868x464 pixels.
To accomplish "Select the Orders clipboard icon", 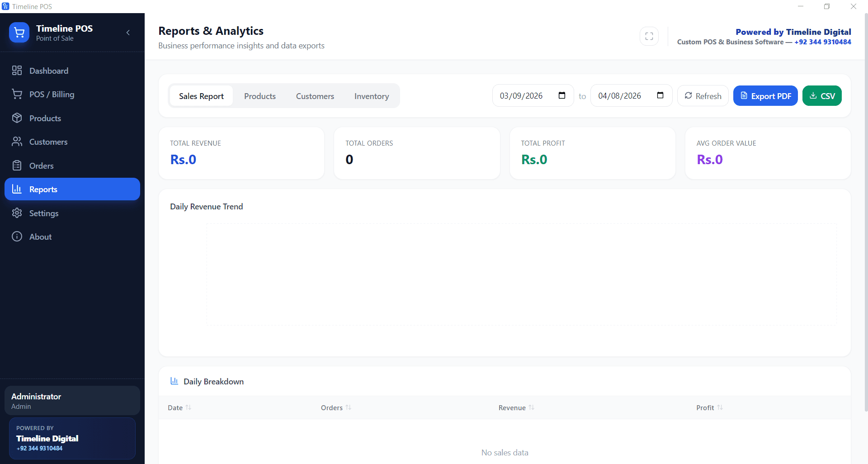I will pyautogui.click(x=17, y=166).
